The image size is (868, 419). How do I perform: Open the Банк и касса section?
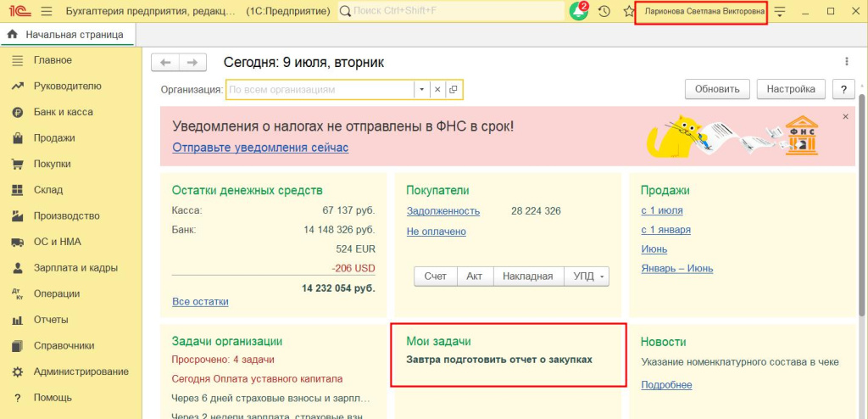[x=63, y=112]
